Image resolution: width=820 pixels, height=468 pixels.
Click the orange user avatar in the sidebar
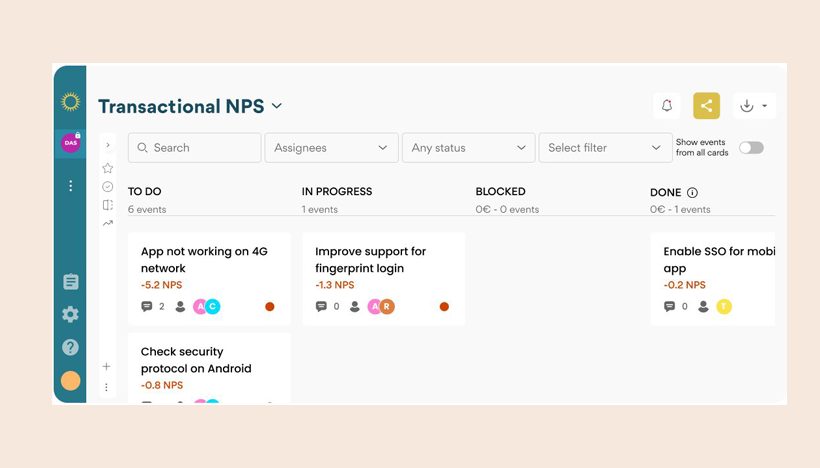click(71, 381)
